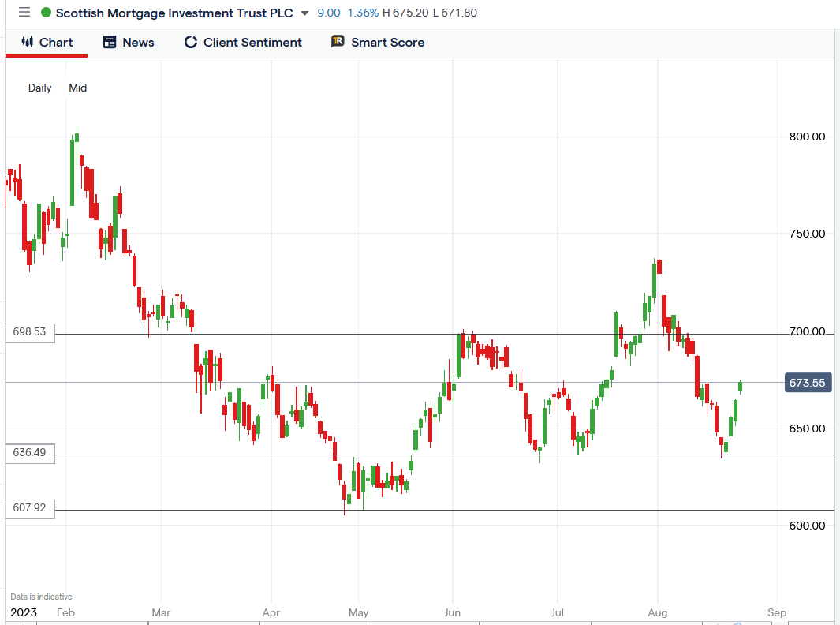Change the Daily timeframe setting
The height and width of the screenshot is (625, 840).
click(39, 88)
